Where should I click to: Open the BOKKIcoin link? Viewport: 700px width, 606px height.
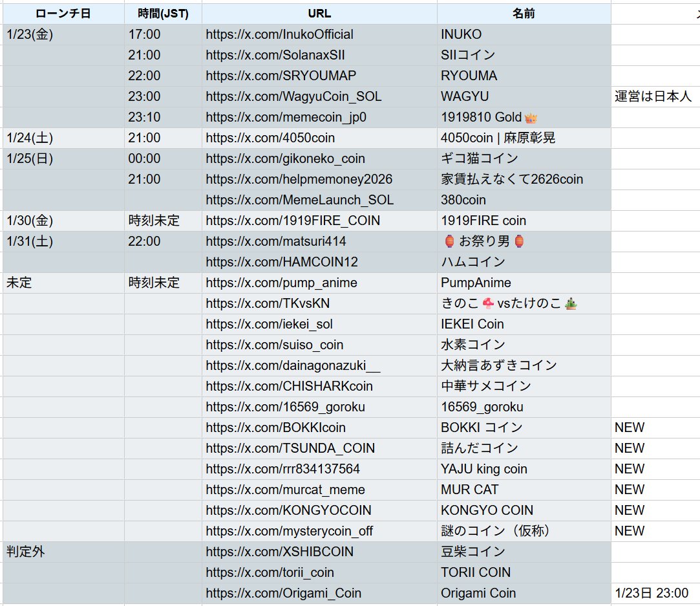[275, 427]
